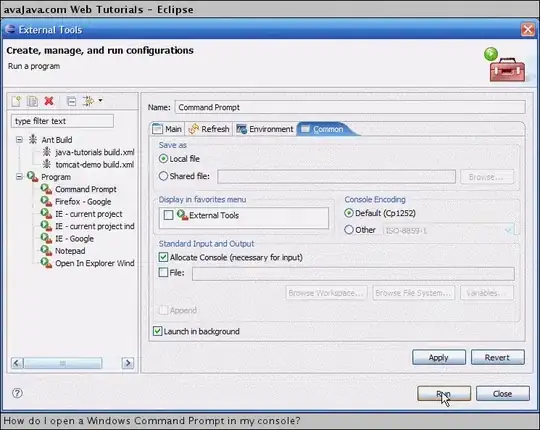Uncheck Allocate Console checkbox
Image resolution: width=540 pixels, height=430 pixels.
coord(163,257)
